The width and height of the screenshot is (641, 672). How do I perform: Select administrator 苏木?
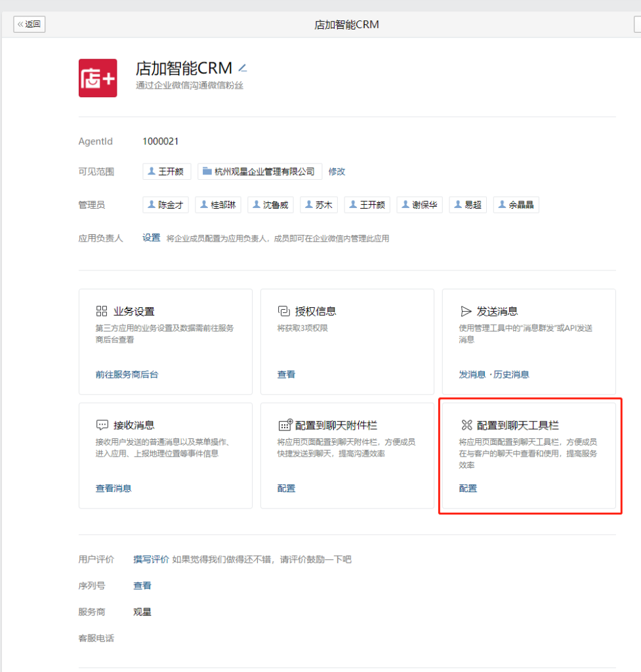pos(319,205)
